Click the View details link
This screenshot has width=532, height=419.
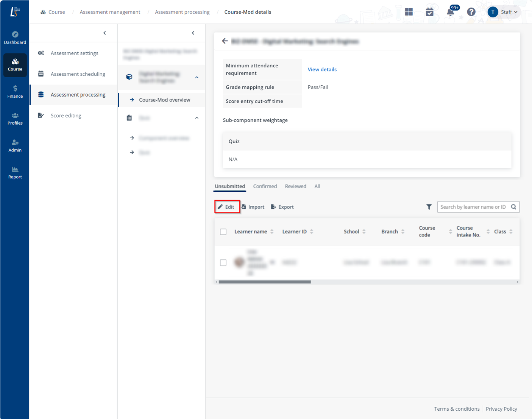pos(322,69)
